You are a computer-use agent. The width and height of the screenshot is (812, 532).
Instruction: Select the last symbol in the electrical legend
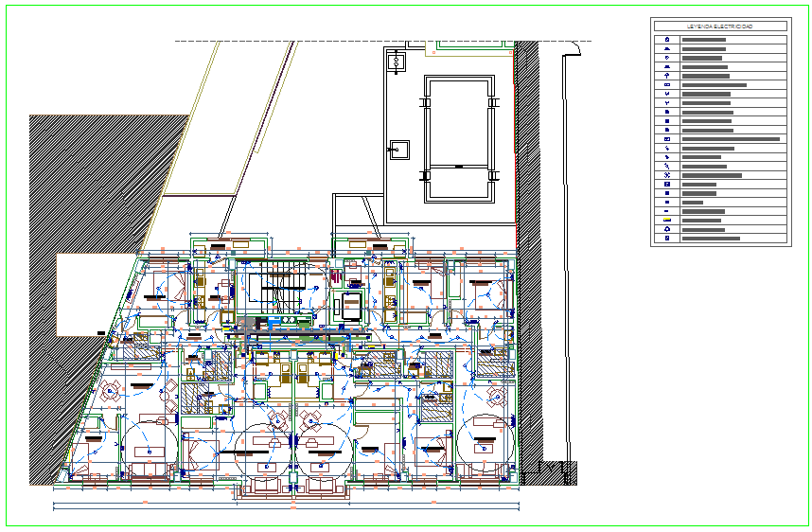tap(667, 239)
